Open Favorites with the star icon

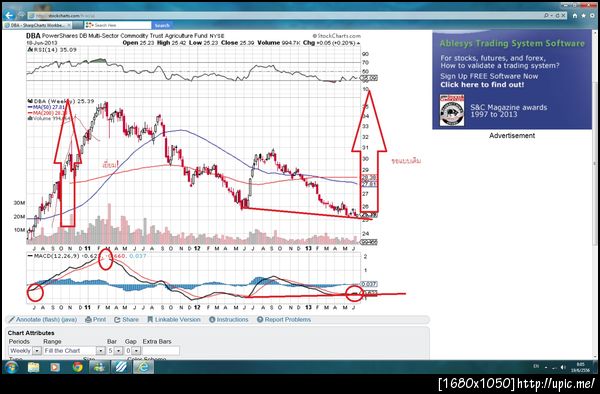click(584, 16)
